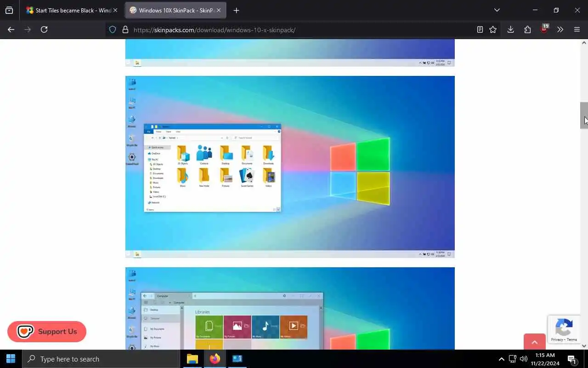
Task: Click the taskbar search box
Action: [x=101, y=359]
